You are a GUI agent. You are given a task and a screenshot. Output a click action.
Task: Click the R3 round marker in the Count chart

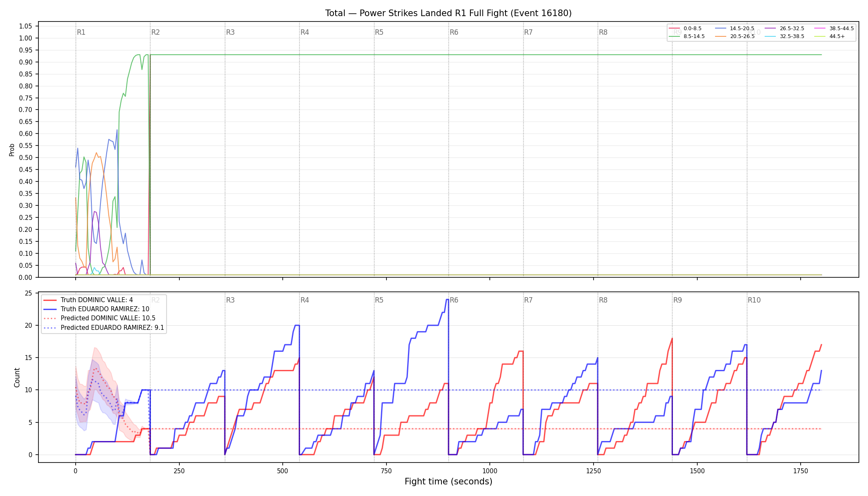230,300
